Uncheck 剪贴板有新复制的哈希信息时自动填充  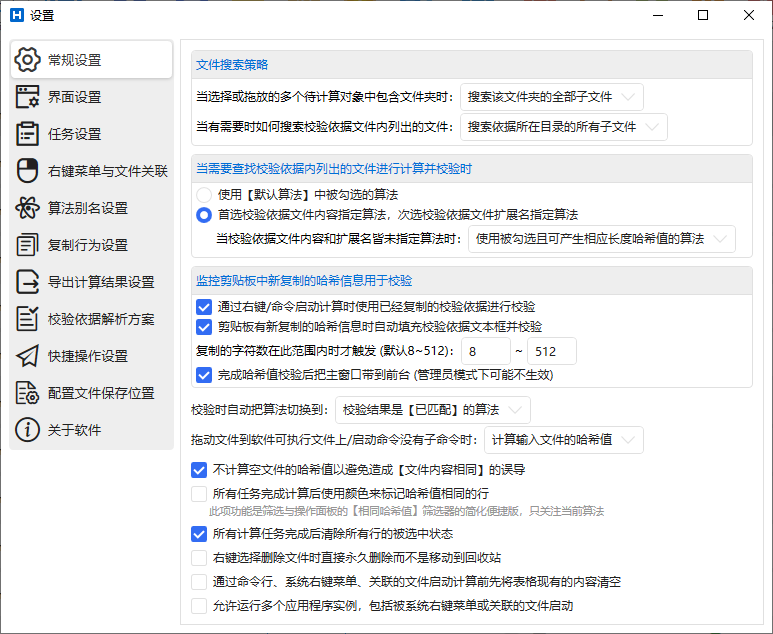pos(204,326)
